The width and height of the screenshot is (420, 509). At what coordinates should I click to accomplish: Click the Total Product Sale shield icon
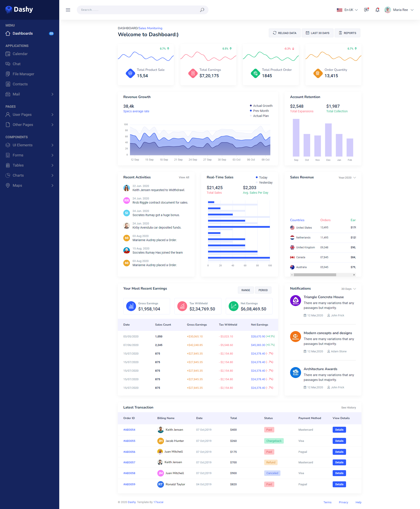[x=130, y=73]
